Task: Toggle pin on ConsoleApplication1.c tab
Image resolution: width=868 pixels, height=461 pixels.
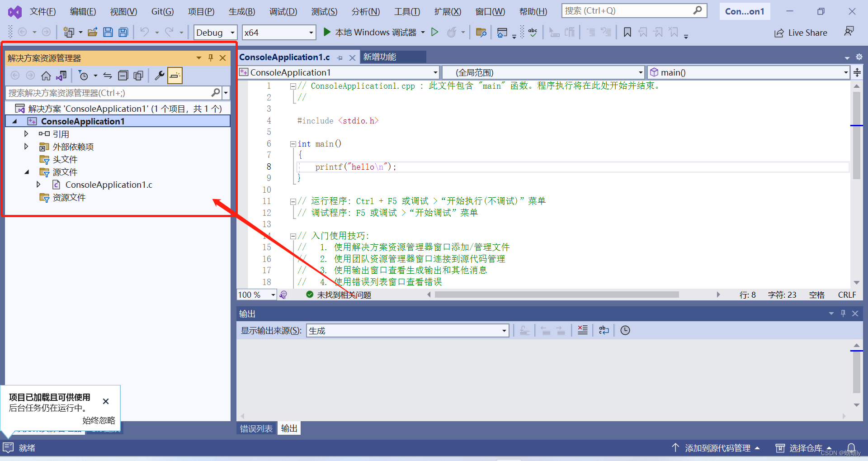Action: 340,57
